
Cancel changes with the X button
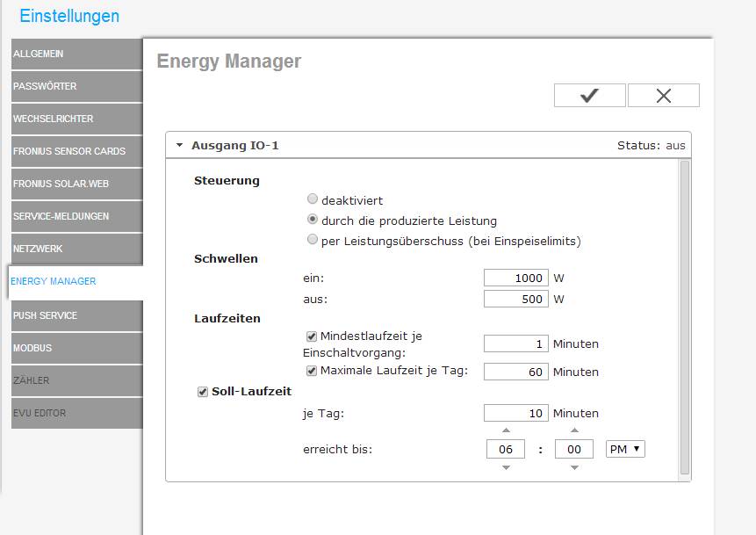tap(664, 95)
